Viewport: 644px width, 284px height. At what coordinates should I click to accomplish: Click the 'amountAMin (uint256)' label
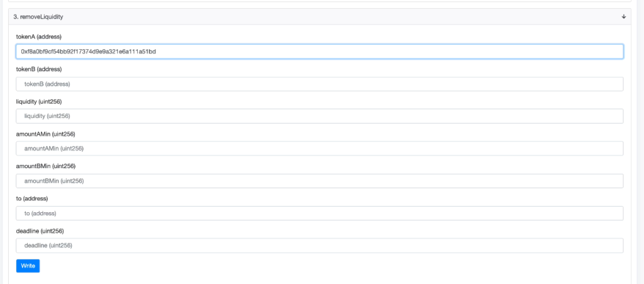click(45, 134)
